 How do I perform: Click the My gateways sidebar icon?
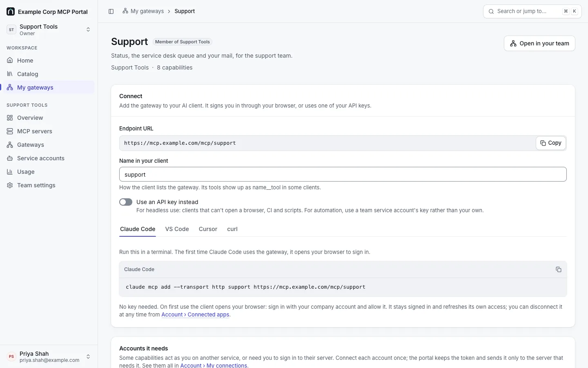click(x=10, y=88)
